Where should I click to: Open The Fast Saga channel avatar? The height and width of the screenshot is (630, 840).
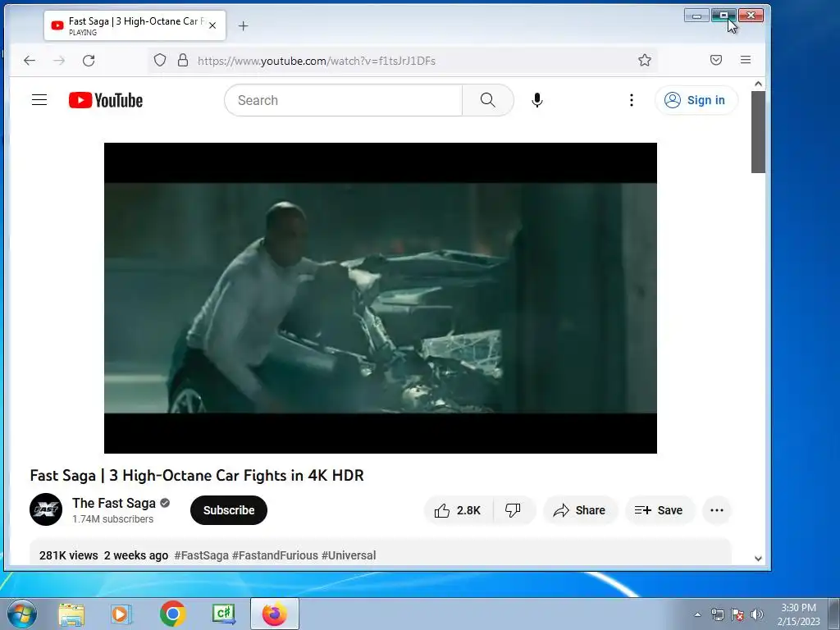coord(46,509)
